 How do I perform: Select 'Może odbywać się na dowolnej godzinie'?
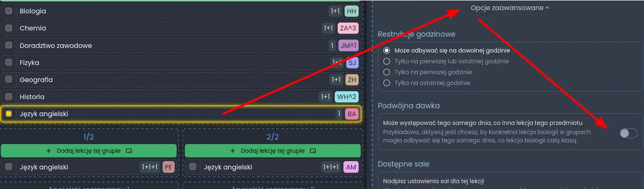coord(386,51)
